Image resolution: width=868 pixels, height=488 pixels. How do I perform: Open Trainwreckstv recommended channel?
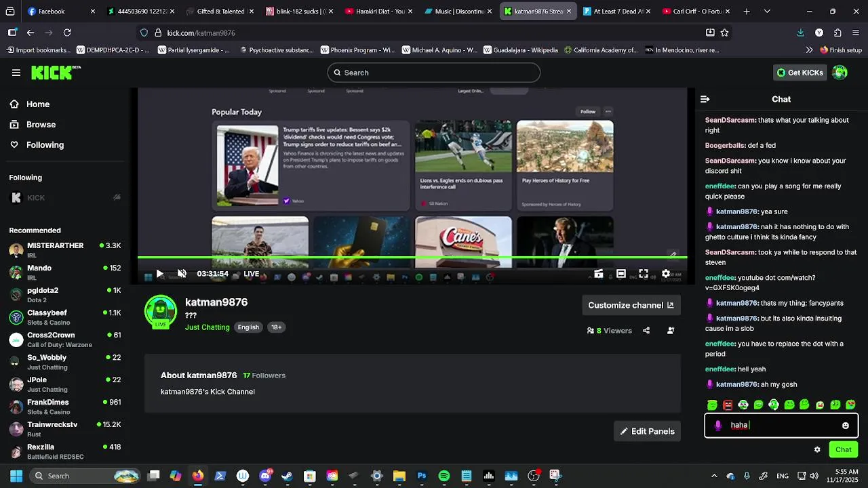pyautogui.click(x=65, y=429)
